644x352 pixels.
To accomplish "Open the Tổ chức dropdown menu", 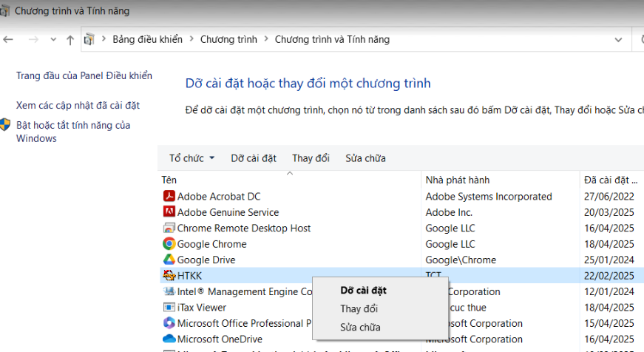I will pyautogui.click(x=191, y=158).
